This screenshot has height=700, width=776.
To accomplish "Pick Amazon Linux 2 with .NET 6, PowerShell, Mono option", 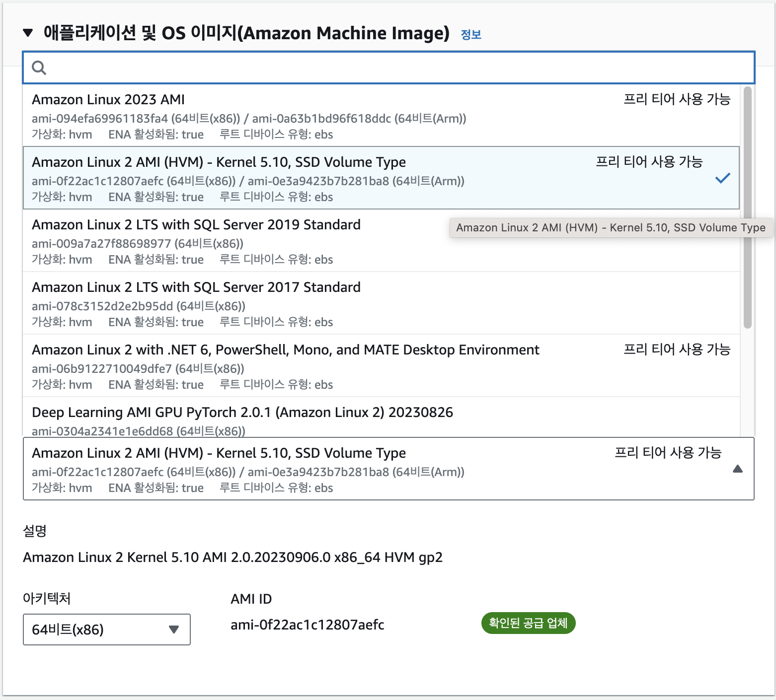I will click(x=381, y=365).
